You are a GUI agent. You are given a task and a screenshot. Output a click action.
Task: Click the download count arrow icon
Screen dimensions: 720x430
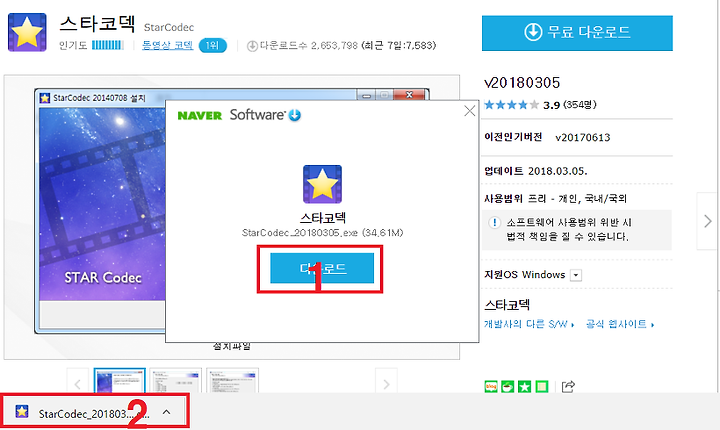(252, 46)
